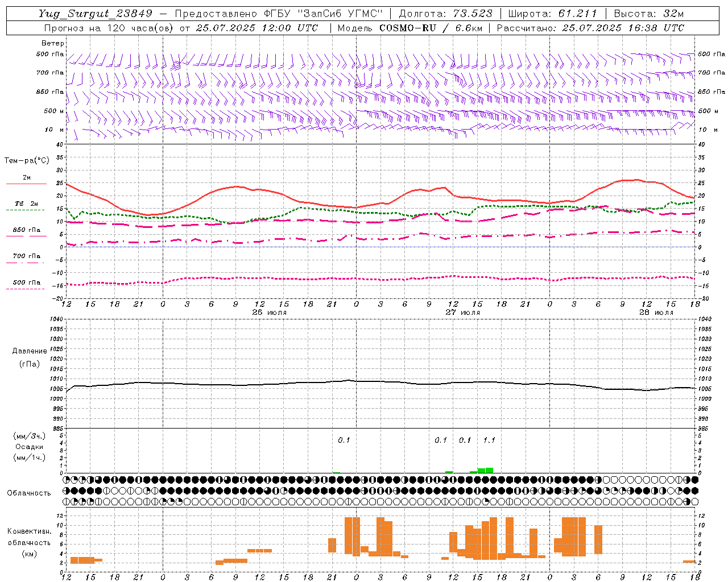This screenshot has height=582, width=728.
Task: Click the tallest green precipitation bar
Action: [x=489, y=470]
